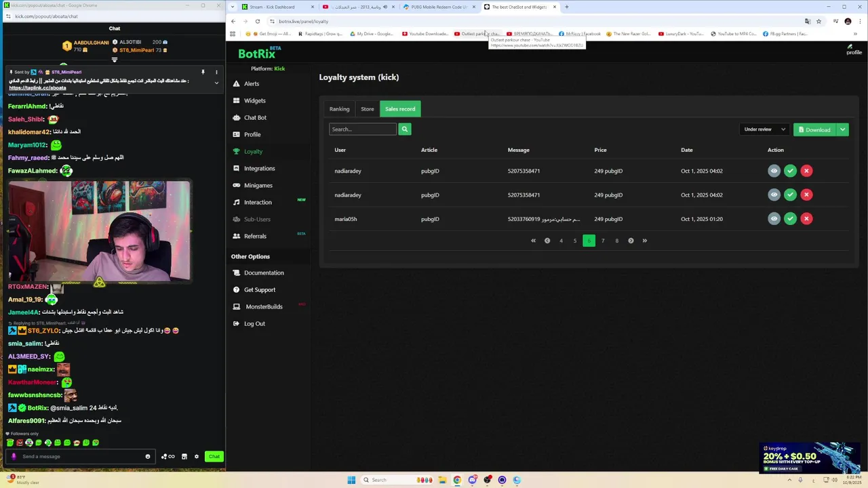Click the sales record search field

point(363,129)
